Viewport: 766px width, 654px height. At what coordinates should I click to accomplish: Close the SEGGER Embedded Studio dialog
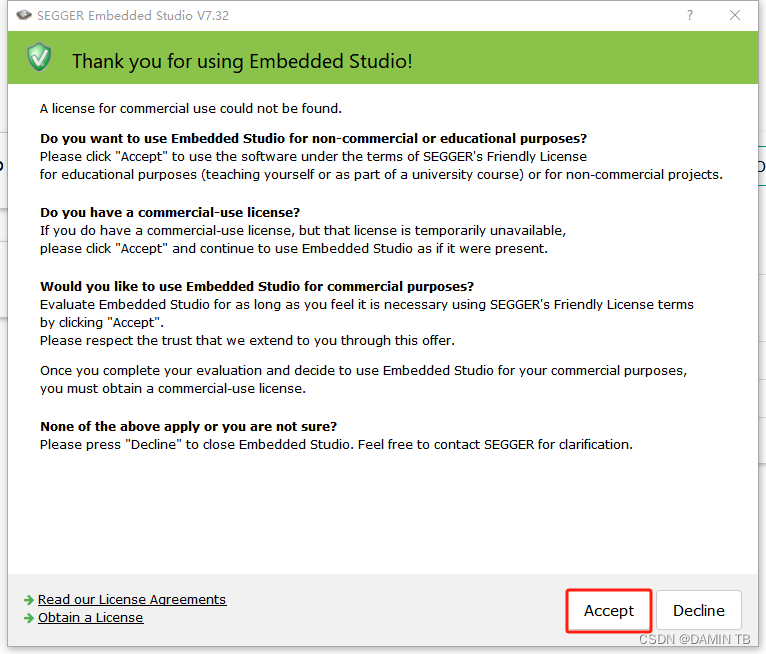point(735,15)
